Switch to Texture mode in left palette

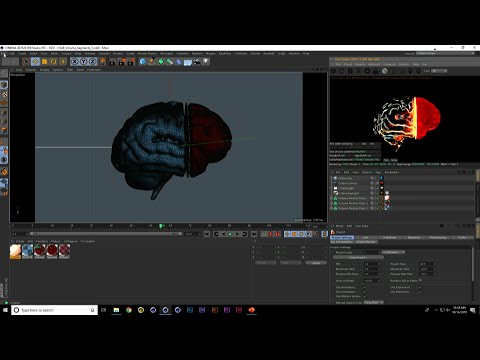pyautogui.click(x=4, y=95)
